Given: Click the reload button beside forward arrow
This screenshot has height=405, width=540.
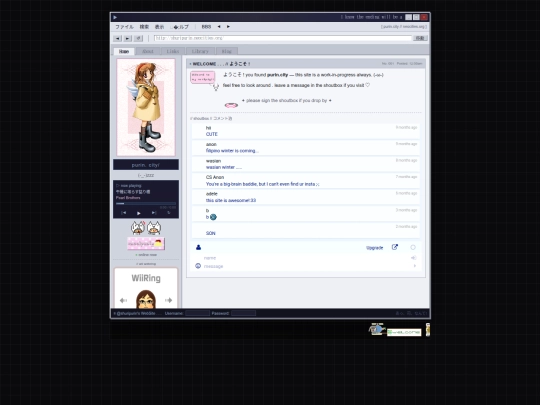Looking at the screenshot, I should (x=138, y=38).
